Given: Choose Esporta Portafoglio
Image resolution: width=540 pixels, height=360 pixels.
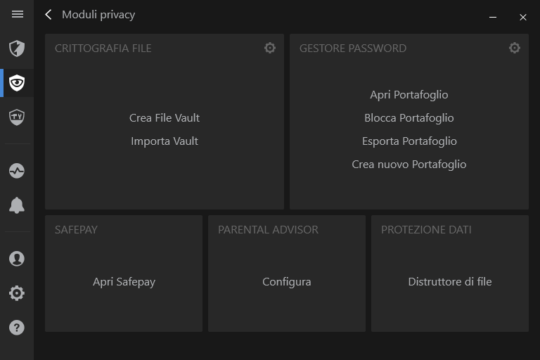Looking at the screenshot, I should (x=409, y=141).
